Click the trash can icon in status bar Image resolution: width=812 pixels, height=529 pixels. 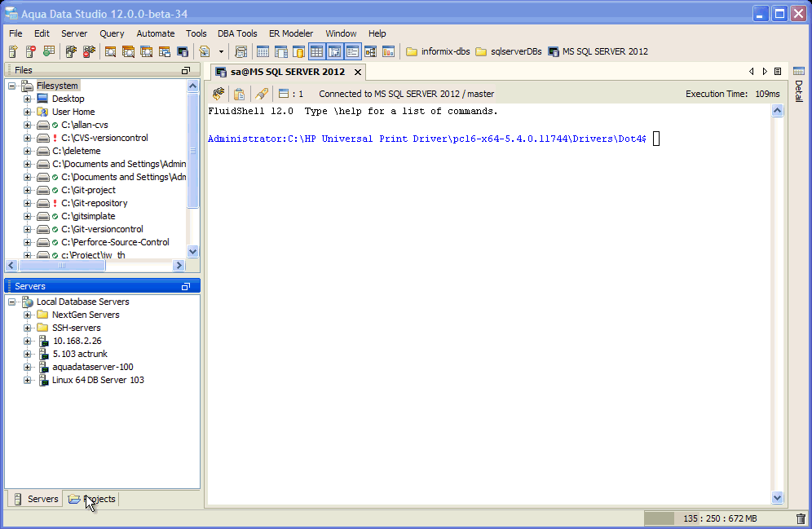point(801,518)
